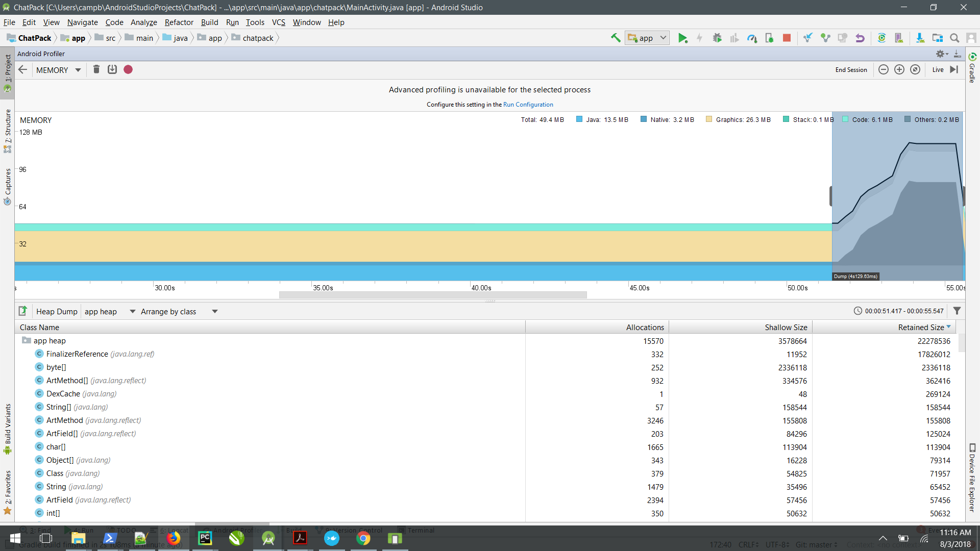Open the VCS menu

[278, 22]
